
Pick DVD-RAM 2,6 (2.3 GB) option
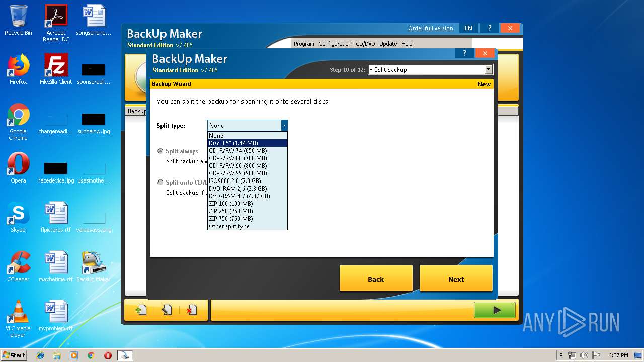pyautogui.click(x=247, y=189)
